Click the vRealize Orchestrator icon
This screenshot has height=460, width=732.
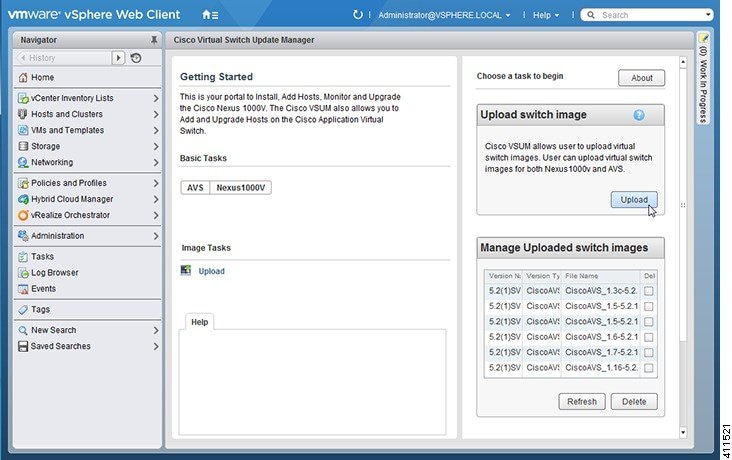pos(23,215)
